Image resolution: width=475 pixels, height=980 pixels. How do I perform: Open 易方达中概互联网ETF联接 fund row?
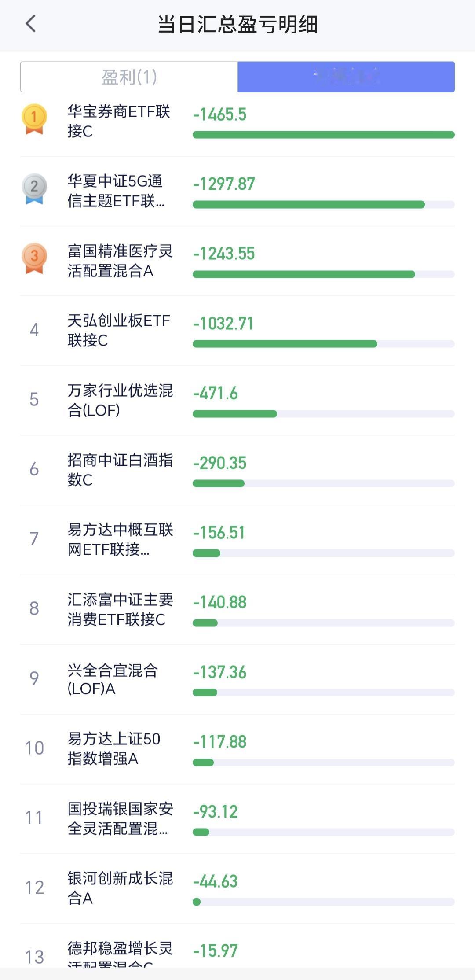pyautogui.click(x=120, y=539)
